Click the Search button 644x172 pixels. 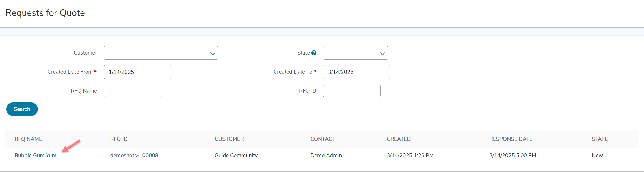click(x=22, y=109)
